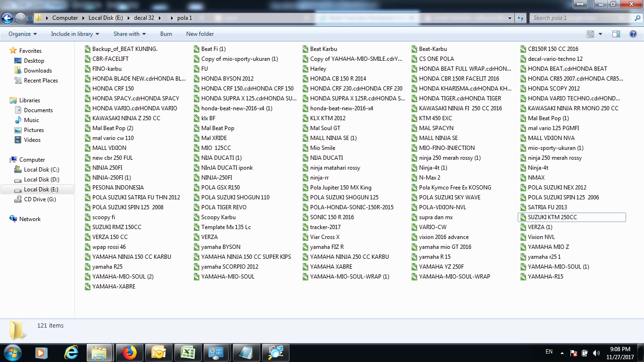Open the address bar history dropdown

[510, 18]
